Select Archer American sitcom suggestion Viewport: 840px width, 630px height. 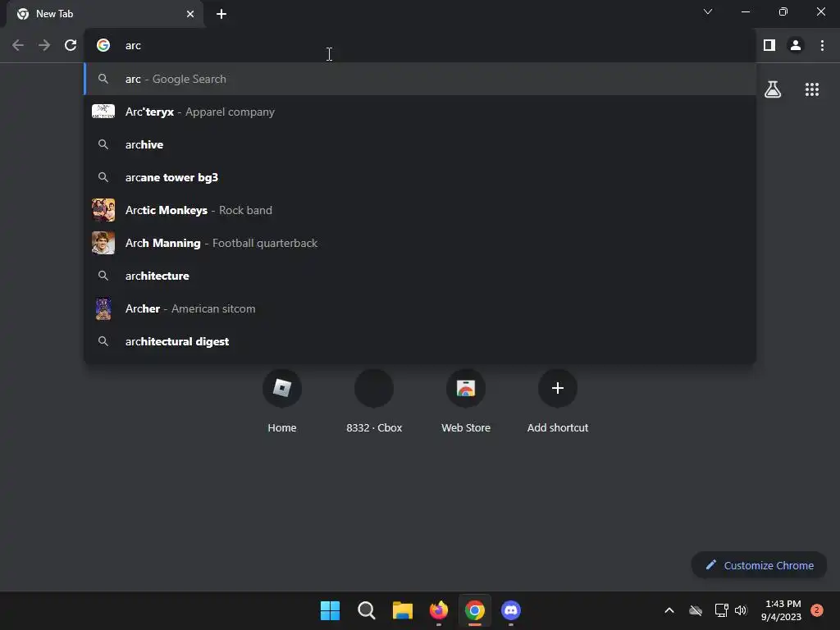point(420,308)
